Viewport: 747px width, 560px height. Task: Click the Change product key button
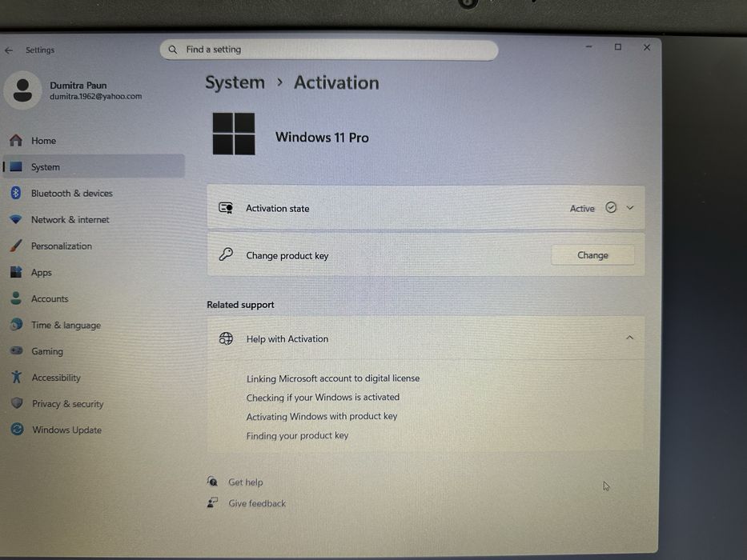(592, 254)
